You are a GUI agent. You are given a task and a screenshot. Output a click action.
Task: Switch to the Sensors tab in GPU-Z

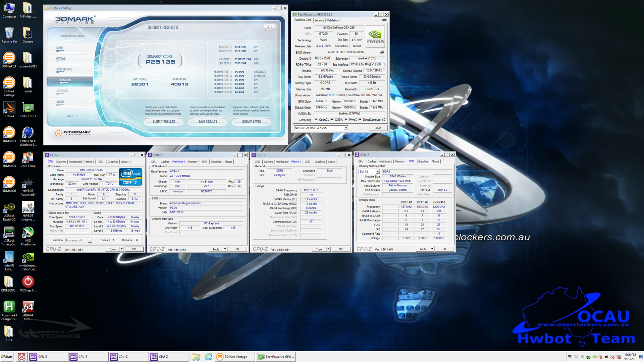(319, 20)
